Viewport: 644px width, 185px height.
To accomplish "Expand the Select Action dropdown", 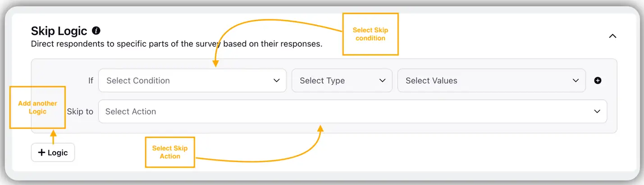I will [x=352, y=112].
